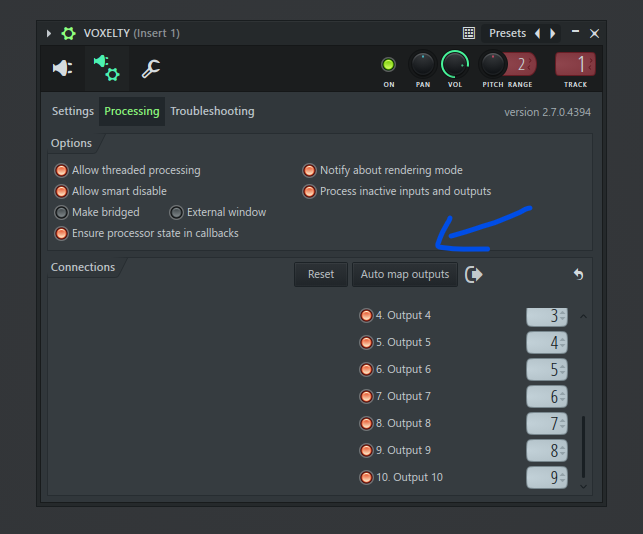Expand the plugin menu arrow in title bar
Viewport: 643px width, 534px height.
point(49,33)
